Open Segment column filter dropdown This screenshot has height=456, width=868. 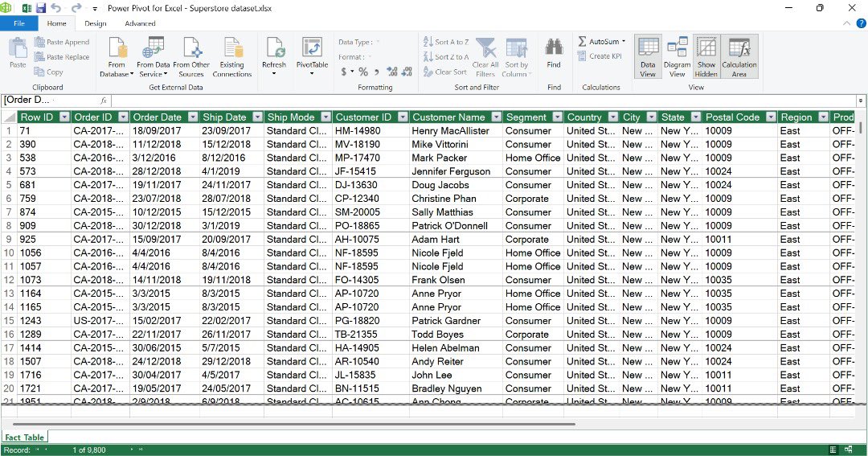tap(558, 117)
